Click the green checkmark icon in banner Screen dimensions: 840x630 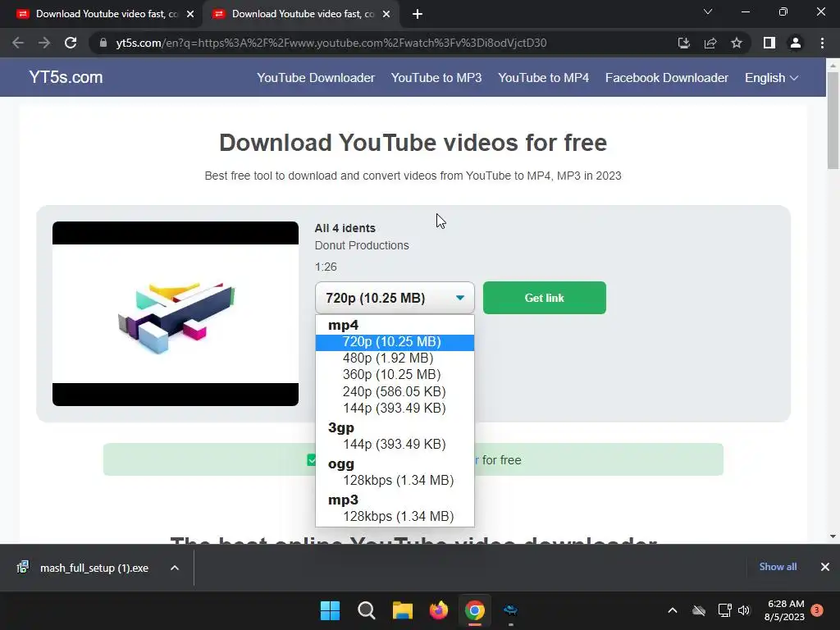311,459
